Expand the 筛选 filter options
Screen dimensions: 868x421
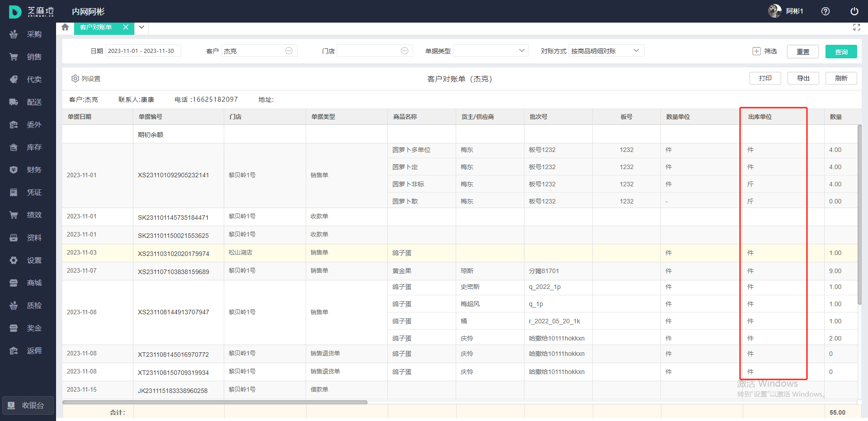(765, 51)
